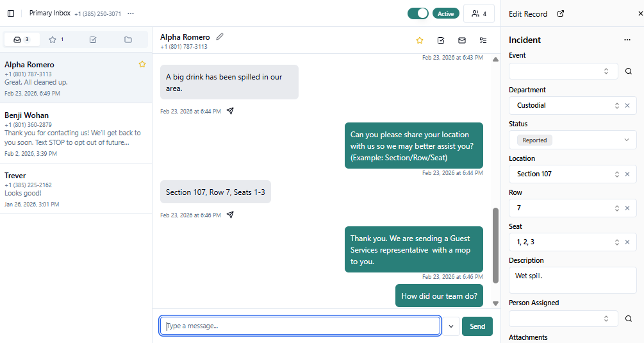This screenshot has width=644, height=343.
Task: Switch to the starred conversations tab
Action: tap(56, 40)
